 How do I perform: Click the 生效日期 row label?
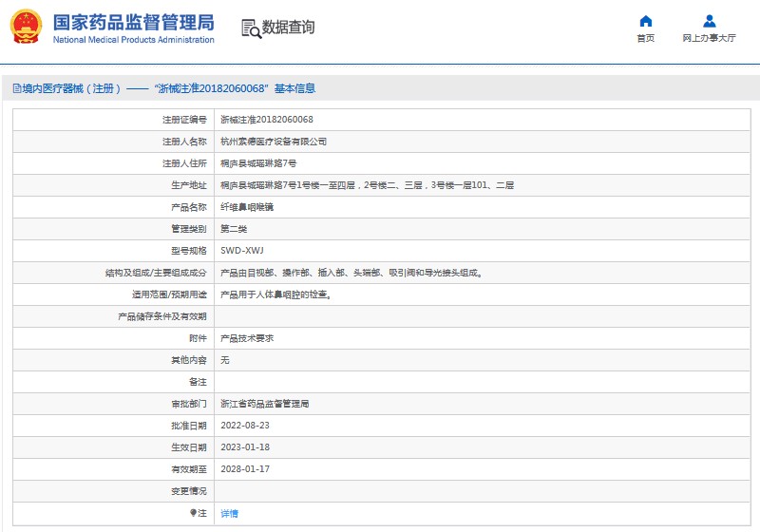(x=188, y=447)
